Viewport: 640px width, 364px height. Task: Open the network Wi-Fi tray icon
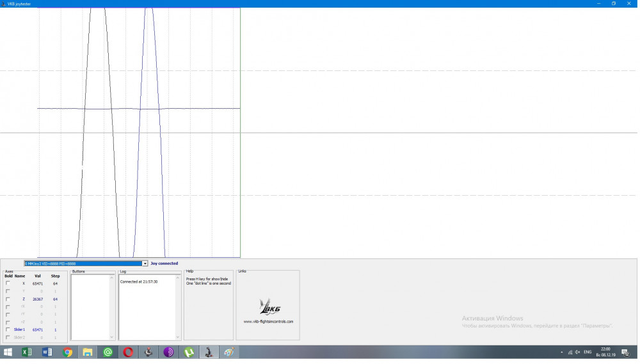coord(570,352)
